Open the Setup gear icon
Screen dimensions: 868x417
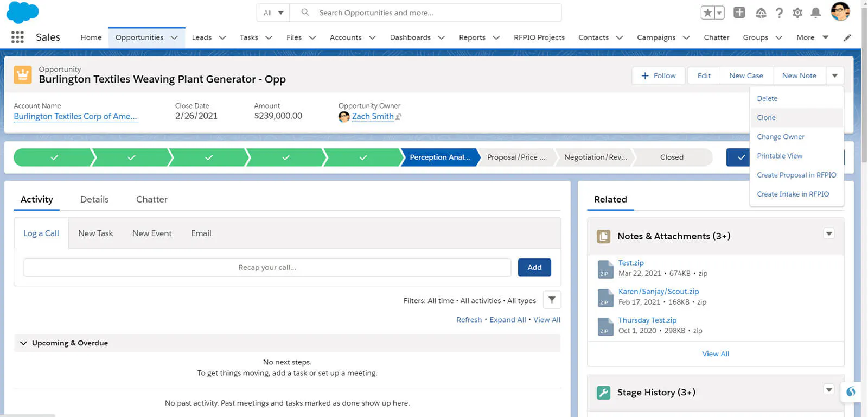tap(797, 12)
